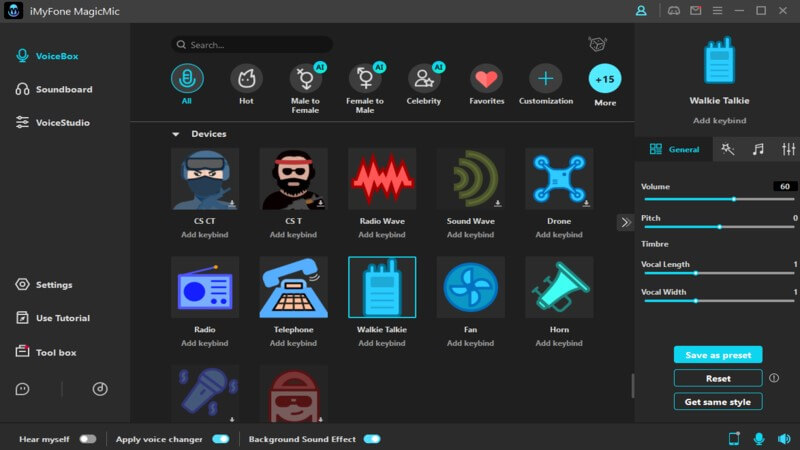Add keybind for Drone

point(559,235)
